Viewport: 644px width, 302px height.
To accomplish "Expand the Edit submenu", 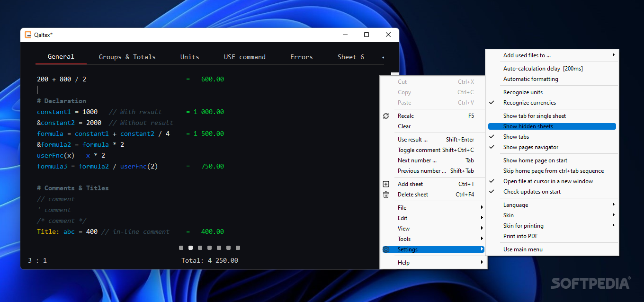I will pos(433,218).
